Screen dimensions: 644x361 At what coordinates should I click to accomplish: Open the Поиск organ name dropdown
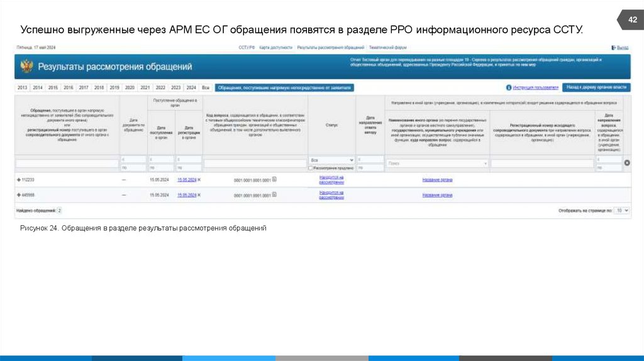(437, 164)
